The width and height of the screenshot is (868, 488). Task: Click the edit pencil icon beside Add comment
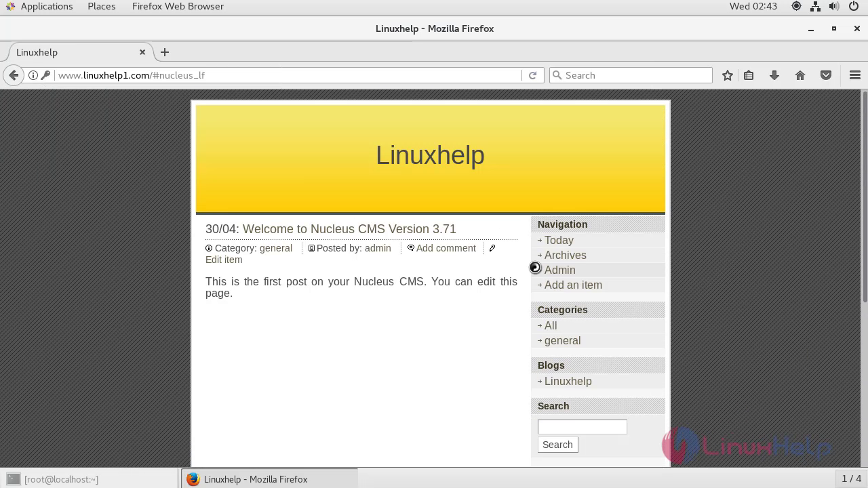492,248
